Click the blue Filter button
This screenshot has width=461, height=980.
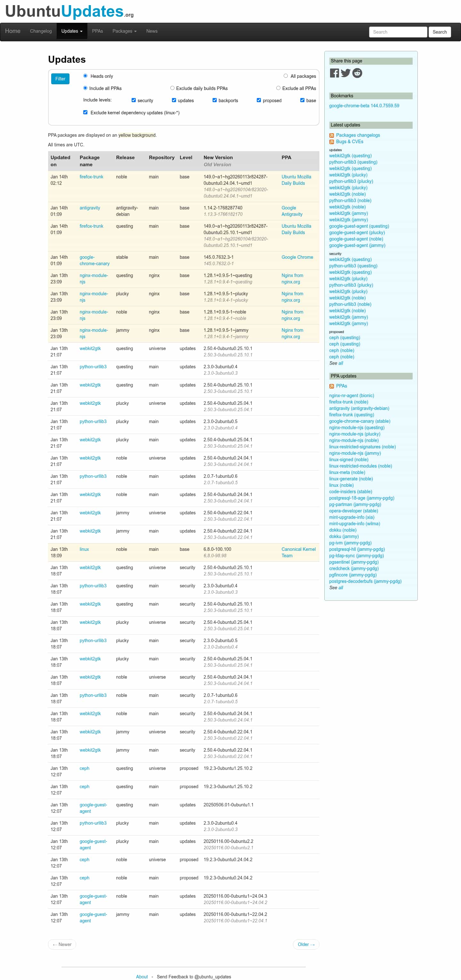pyautogui.click(x=60, y=79)
